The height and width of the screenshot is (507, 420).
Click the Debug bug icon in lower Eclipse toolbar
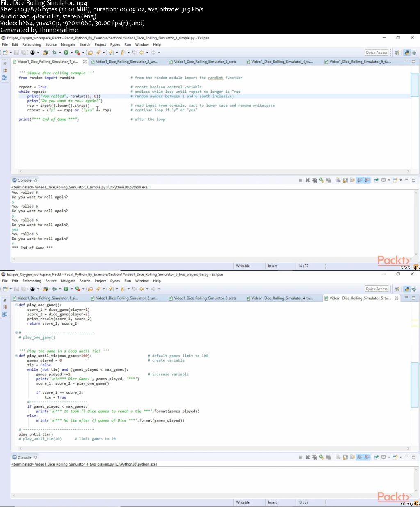click(54, 289)
